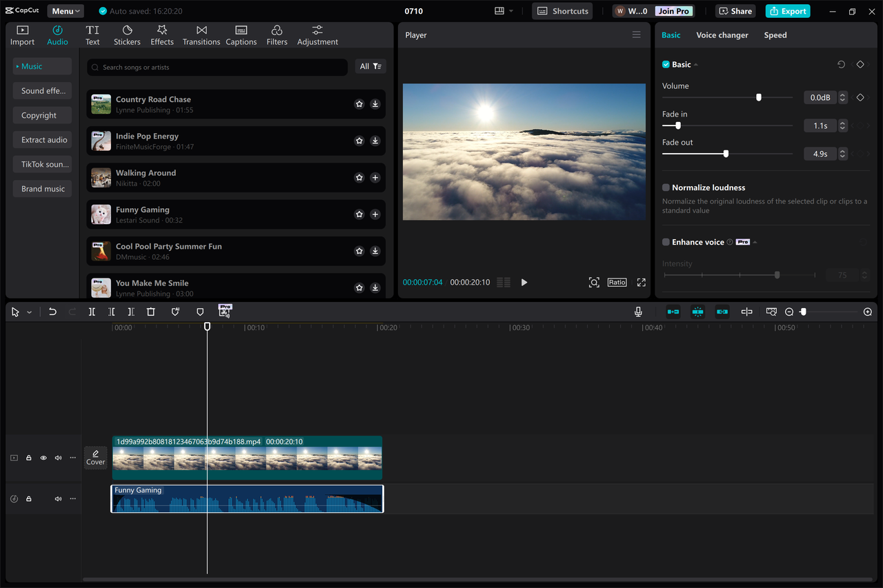
Task: Open the Menu dropdown at top left
Action: pos(65,10)
